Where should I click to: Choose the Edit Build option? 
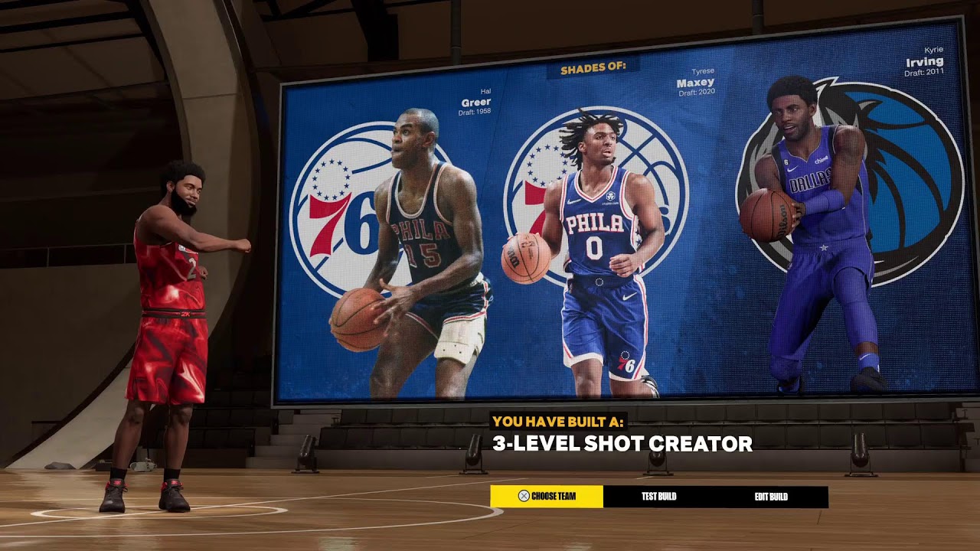click(771, 497)
